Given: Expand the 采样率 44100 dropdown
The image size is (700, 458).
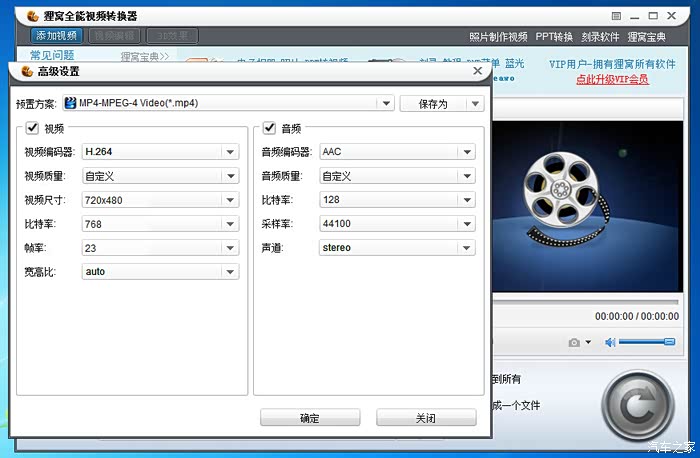Looking at the screenshot, I should 466,224.
